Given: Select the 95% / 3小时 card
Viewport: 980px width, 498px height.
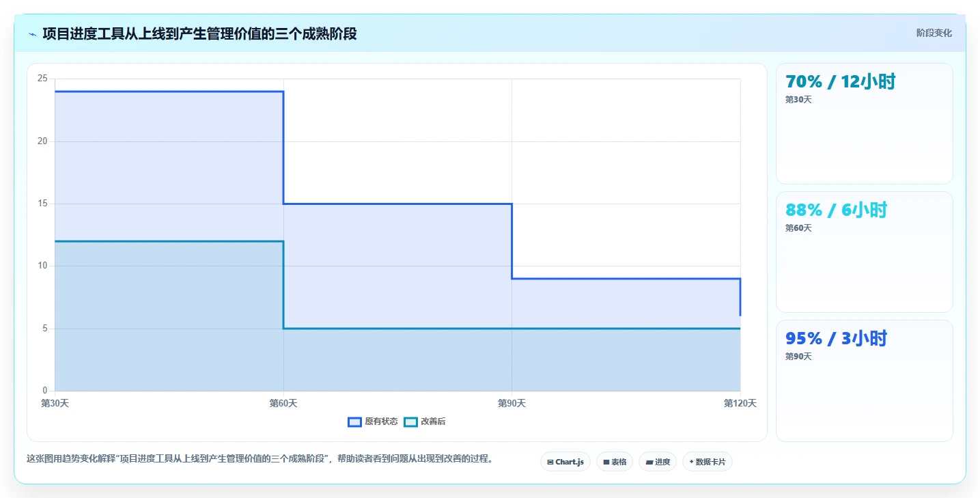Looking at the screenshot, I should (864, 381).
